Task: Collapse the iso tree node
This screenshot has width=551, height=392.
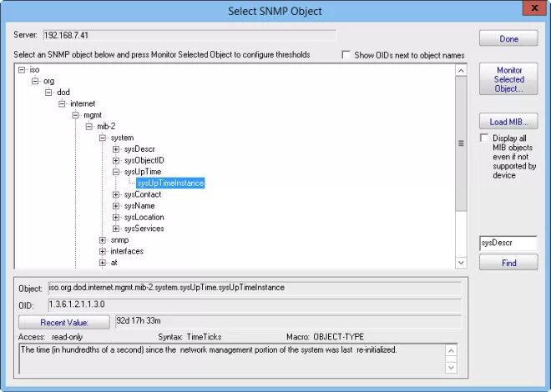Action: click(x=22, y=70)
